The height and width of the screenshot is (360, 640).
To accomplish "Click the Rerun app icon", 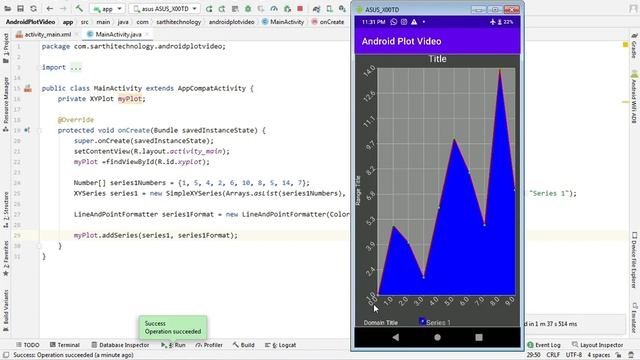I will pos(209,9).
